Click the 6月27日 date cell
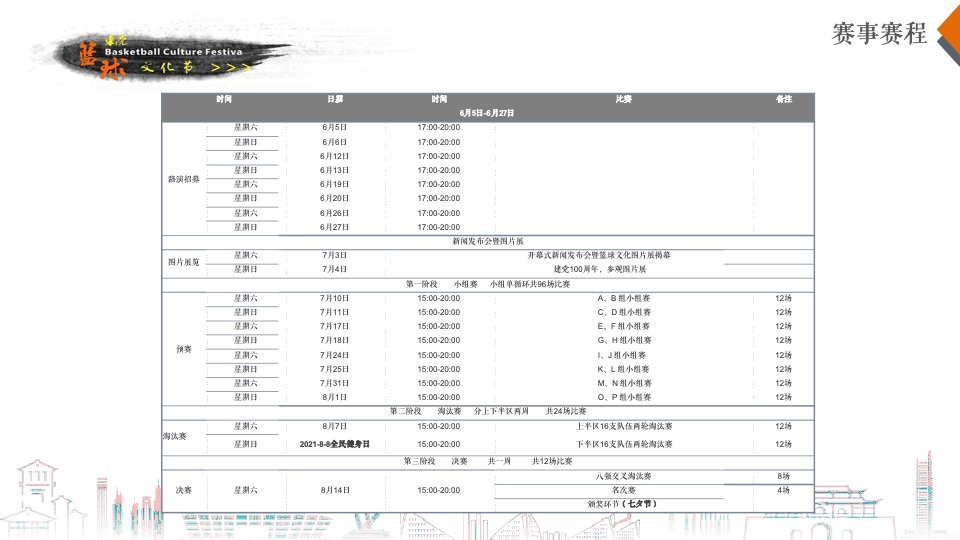 [x=334, y=227]
